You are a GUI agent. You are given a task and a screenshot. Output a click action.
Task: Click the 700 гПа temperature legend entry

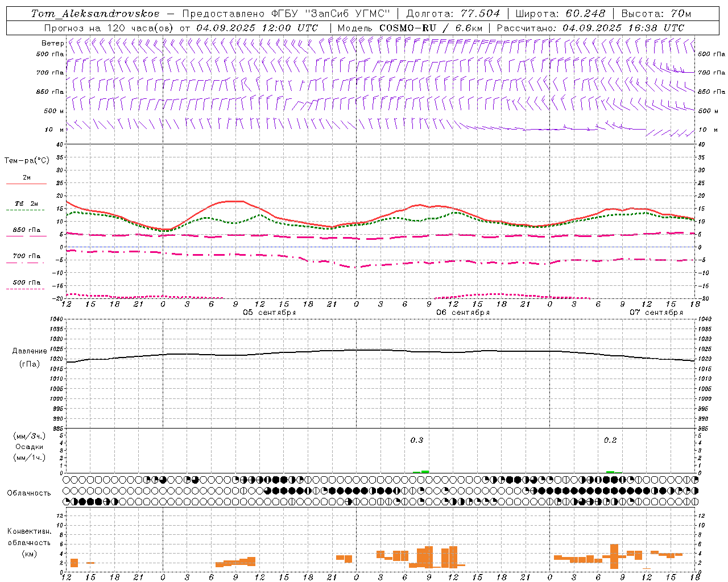(x=26, y=256)
